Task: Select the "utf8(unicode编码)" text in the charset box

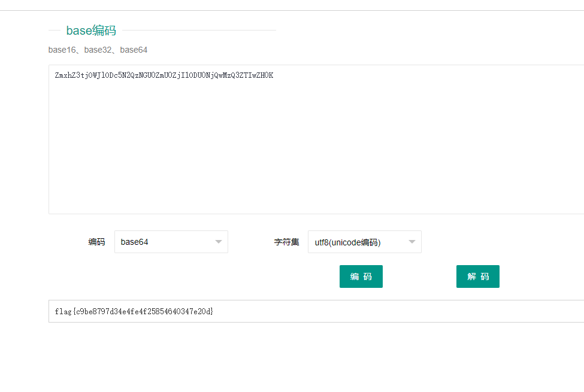Action: (347, 242)
